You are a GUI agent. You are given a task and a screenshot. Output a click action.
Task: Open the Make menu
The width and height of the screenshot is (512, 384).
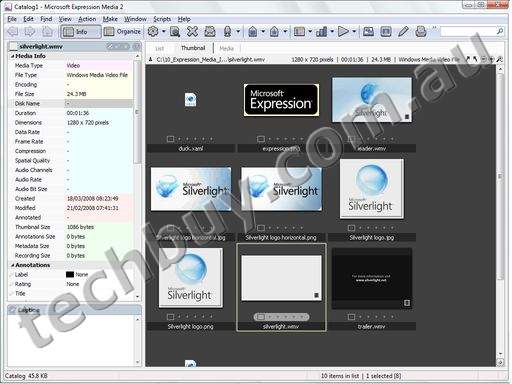110,19
